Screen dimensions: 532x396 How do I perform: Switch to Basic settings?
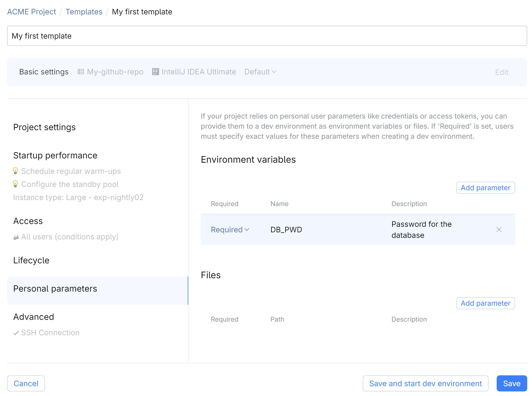[x=44, y=72]
